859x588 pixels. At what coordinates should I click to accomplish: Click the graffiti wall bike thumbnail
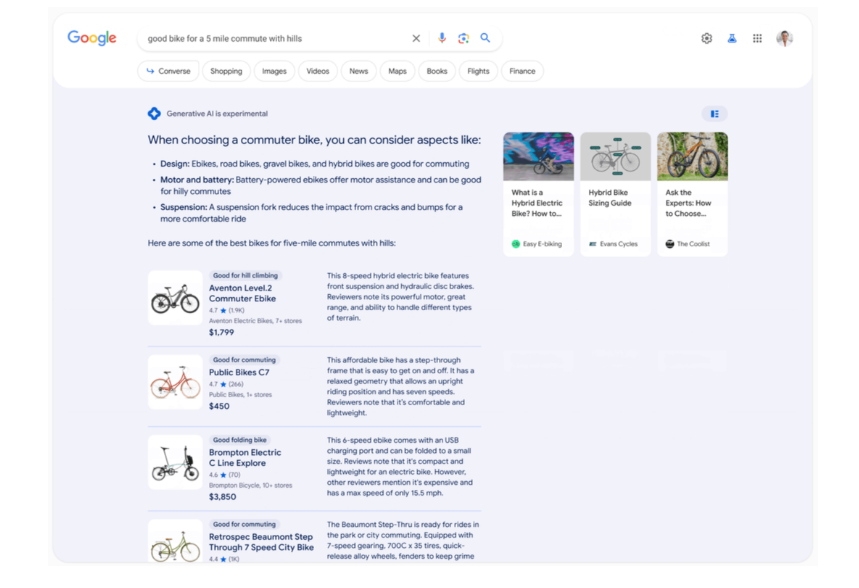(539, 156)
